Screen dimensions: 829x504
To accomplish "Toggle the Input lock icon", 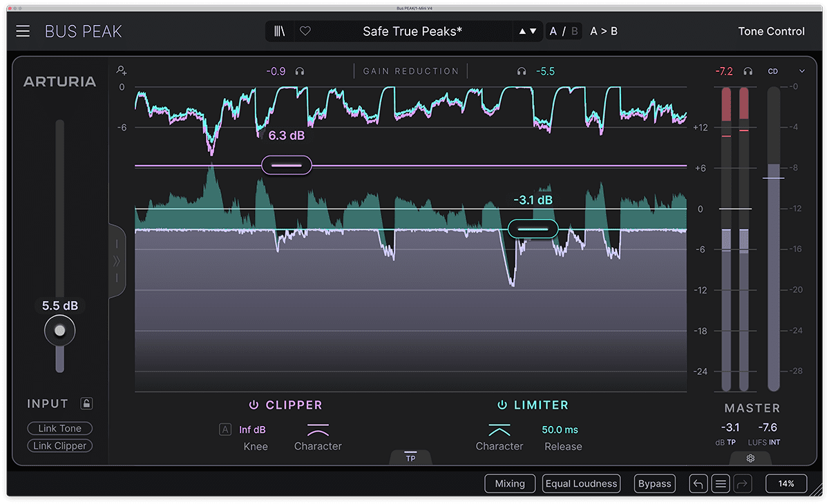I will coord(86,403).
